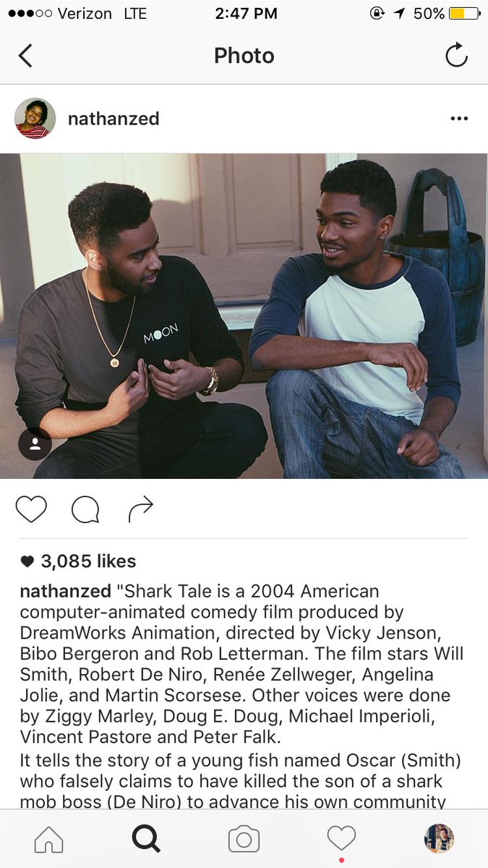Screen dimensions: 488x868
Task: Open the three-dot post options menu
Action: coord(459,119)
